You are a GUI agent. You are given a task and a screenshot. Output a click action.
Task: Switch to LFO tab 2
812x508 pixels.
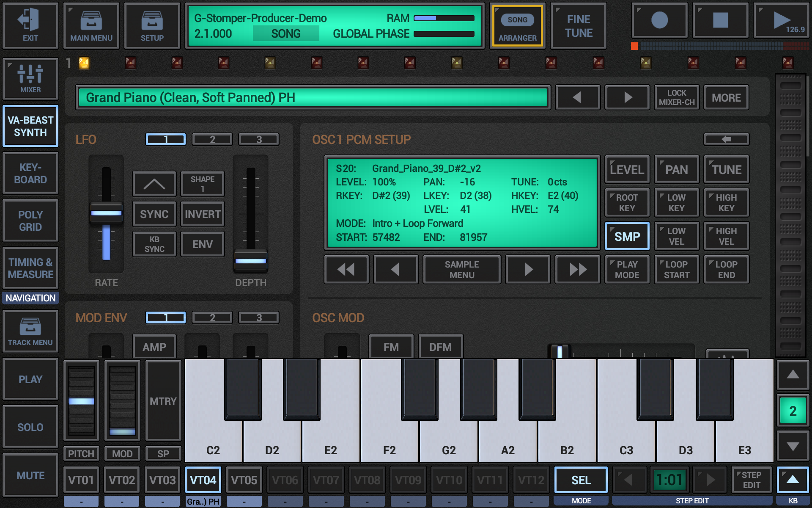coord(212,139)
